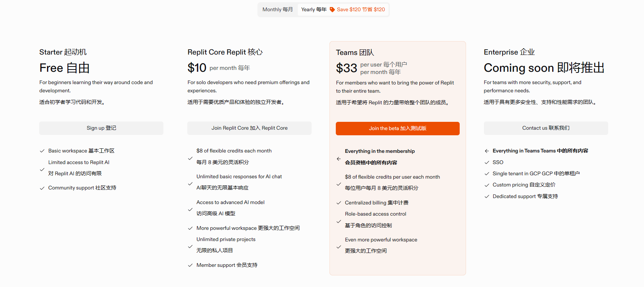Click checkmark next to Community support
This screenshot has height=287, width=644.
tap(42, 188)
